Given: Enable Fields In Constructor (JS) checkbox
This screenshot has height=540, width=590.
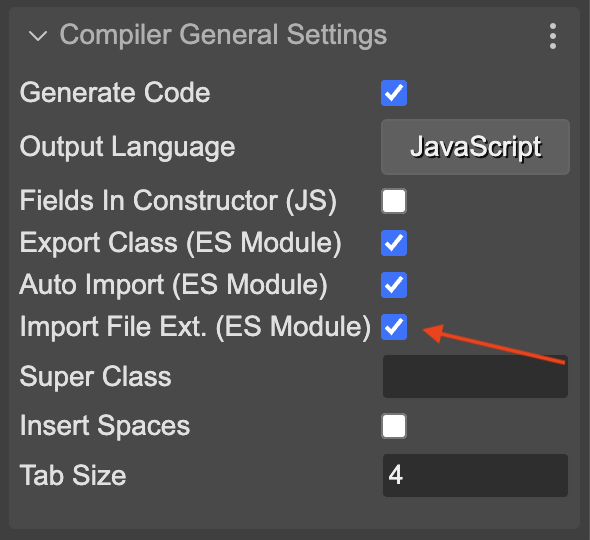Looking at the screenshot, I should coord(394,201).
